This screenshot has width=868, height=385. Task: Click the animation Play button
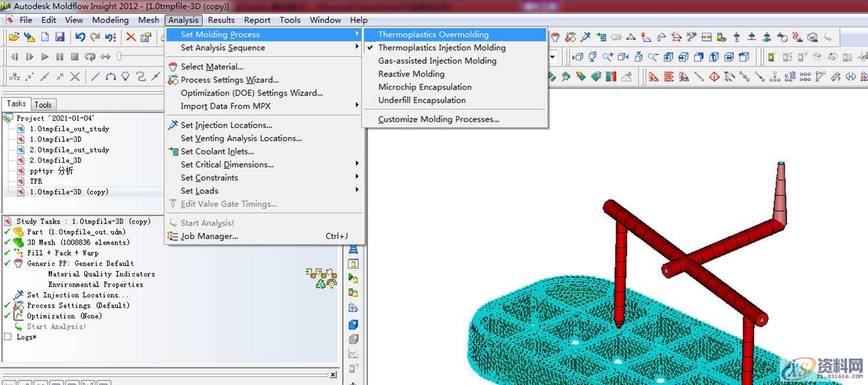pyautogui.click(x=45, y=57)
